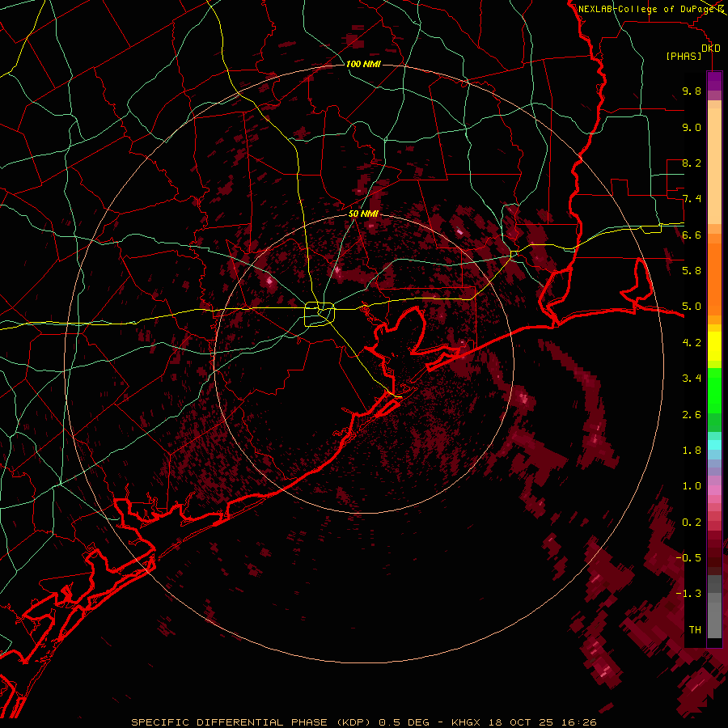This screenshot has width=728, height=728.
Task: Select the 8.2 value on the color scale
Action: coord(692,163)
